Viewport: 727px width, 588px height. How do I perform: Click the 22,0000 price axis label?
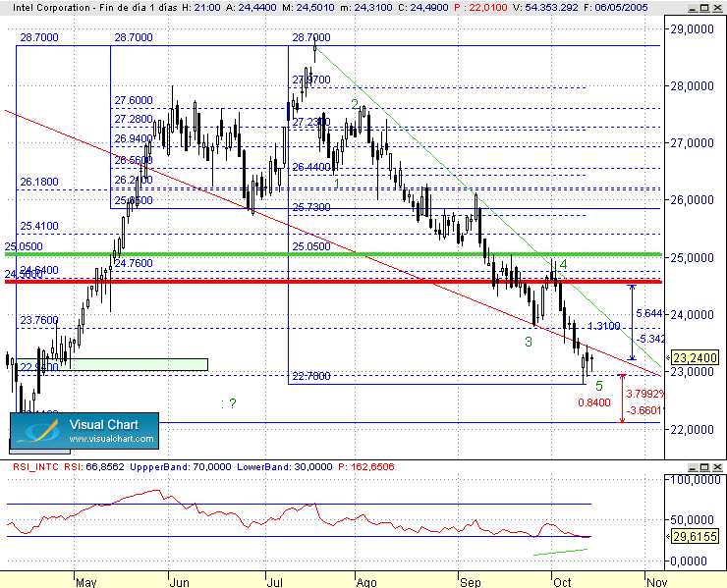click(693, 430)
